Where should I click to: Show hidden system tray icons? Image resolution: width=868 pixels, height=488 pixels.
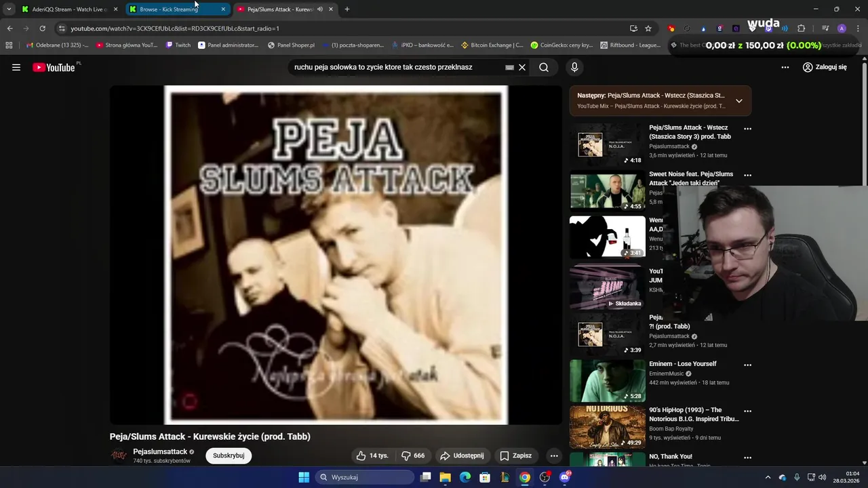point(768,477)
